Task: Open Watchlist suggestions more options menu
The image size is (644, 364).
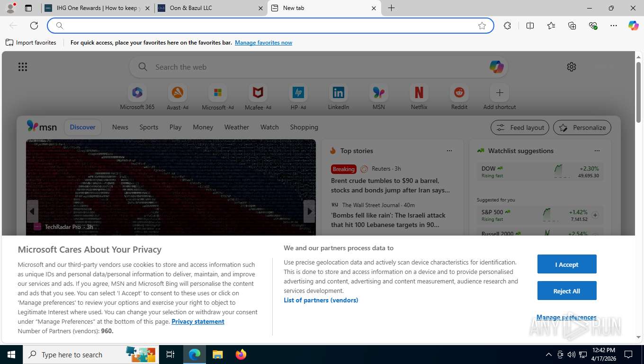Action: tap(597, 151)
